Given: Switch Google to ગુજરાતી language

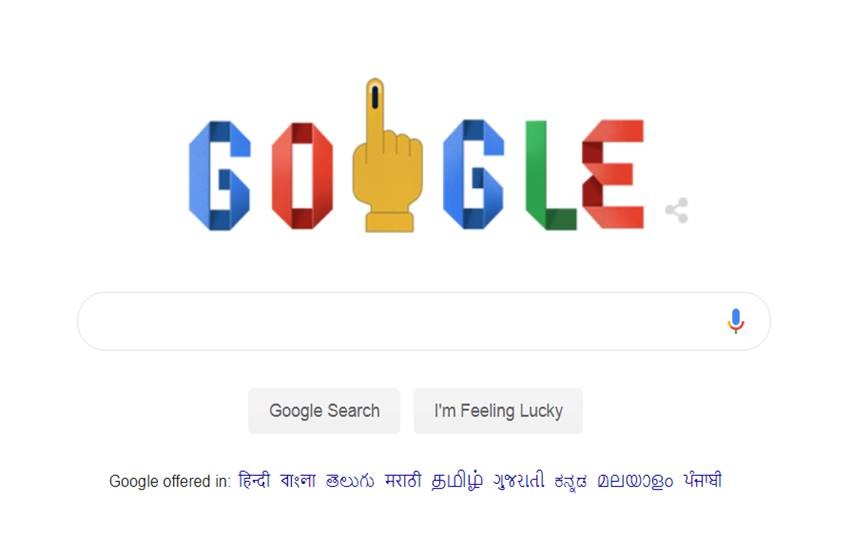Looking at the screenshot, I should pos(519,481).
